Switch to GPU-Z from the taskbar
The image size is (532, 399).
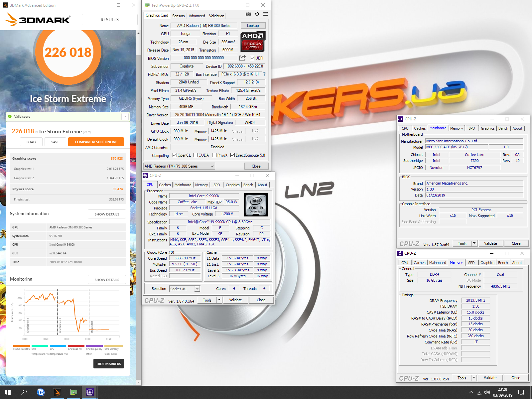coord(73,392)
